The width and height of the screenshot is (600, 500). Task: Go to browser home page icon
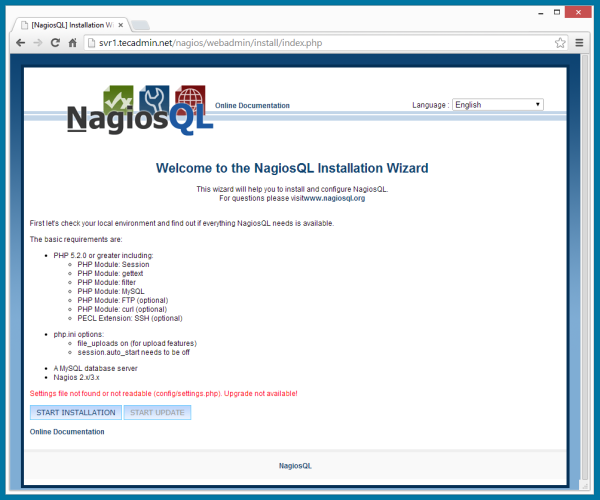pos(73,43)
